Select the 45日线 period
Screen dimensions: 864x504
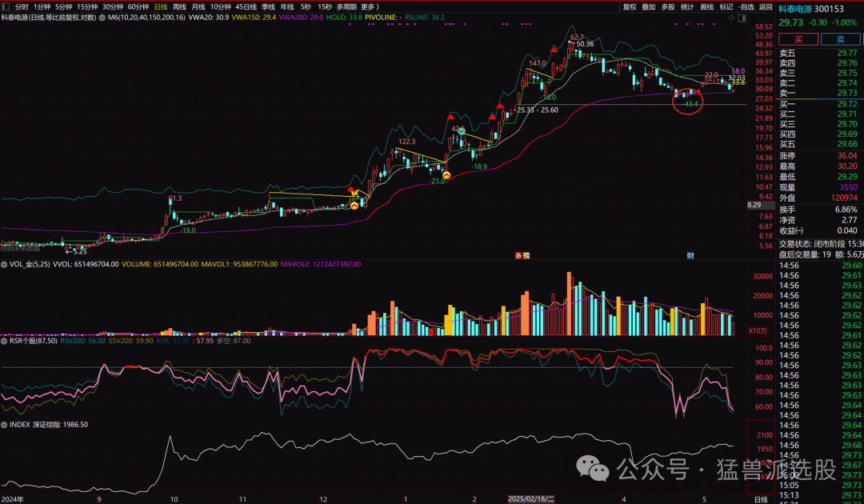[x=246, y=6]
